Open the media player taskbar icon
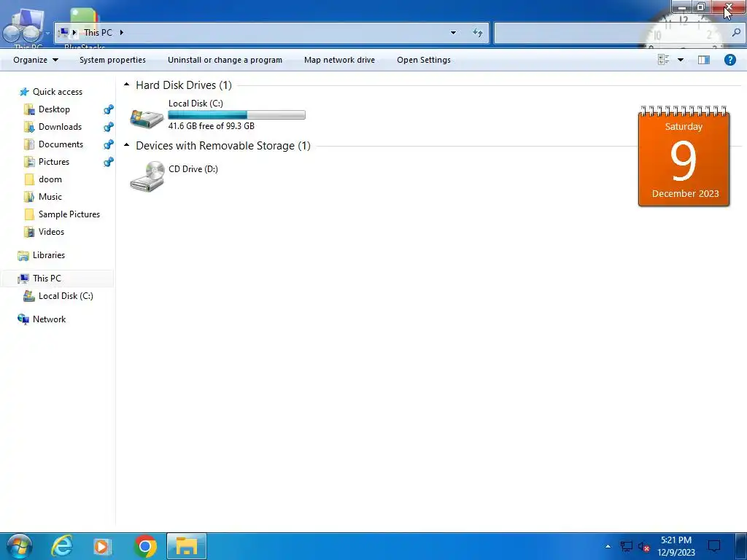 [x=102, y=546]
